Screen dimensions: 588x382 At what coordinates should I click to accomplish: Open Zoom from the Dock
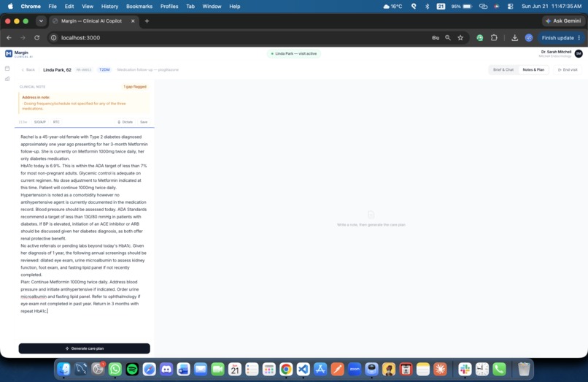pos(355,370)
